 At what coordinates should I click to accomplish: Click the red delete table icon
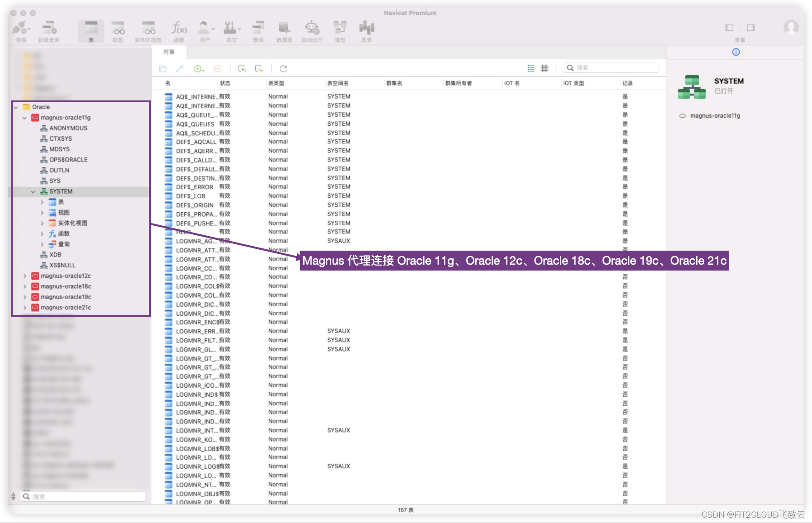pos(218,69)
